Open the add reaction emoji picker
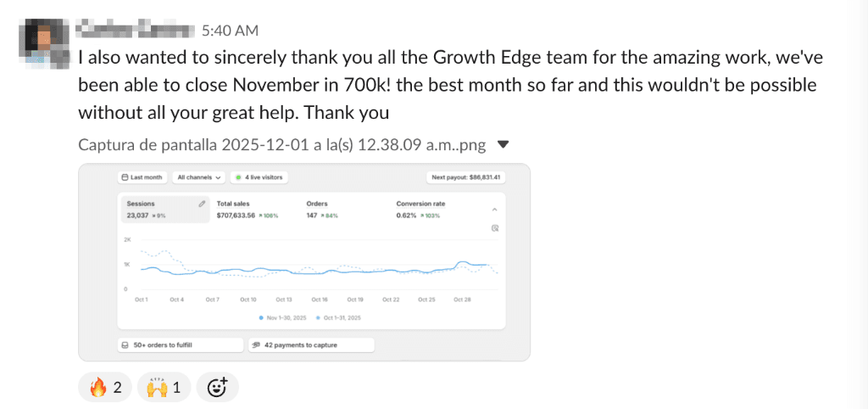 [217, 388]
